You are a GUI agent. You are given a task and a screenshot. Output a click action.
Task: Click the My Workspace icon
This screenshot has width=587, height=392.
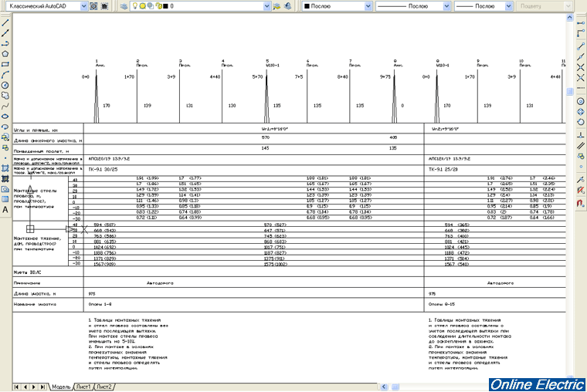coord(104,6)
